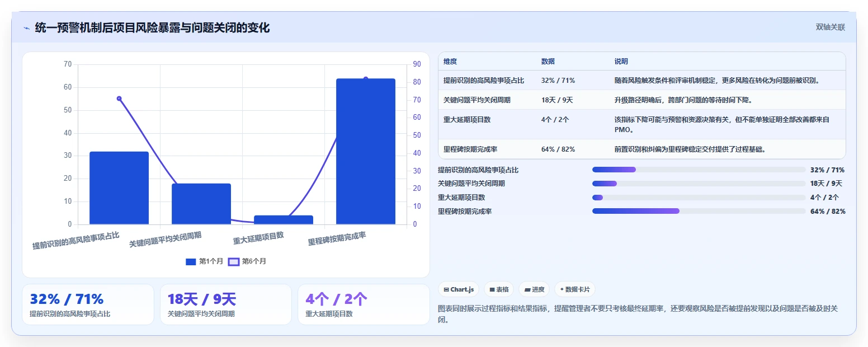The height and width of the screenshot is (347, 868).
Task: Click the 提前识别的高风险事项占比 bar in chart
Action: click(x=119, y=188)
